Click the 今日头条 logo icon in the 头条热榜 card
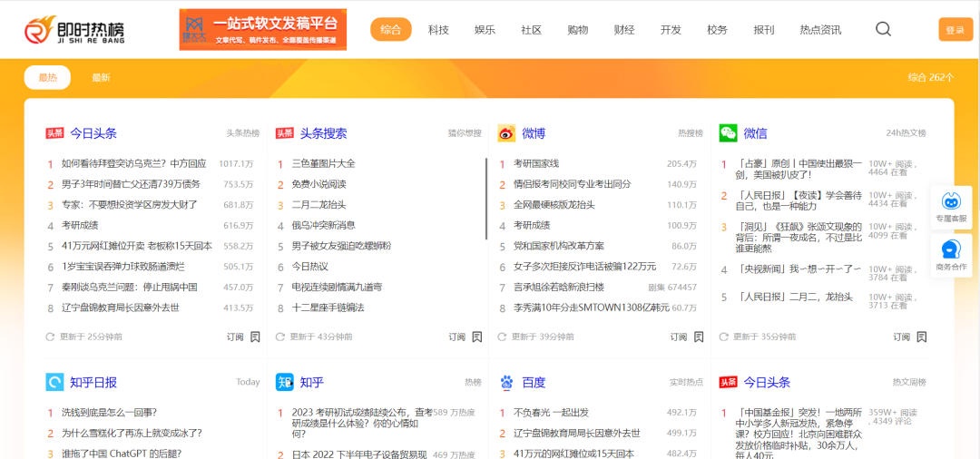 point(54,133)
